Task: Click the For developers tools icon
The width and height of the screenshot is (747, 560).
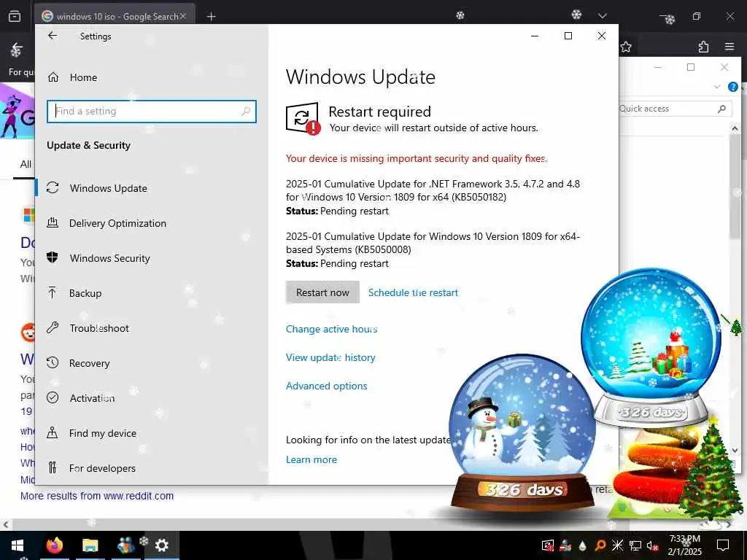Action: pyautogui.click(x=53, y=467)
